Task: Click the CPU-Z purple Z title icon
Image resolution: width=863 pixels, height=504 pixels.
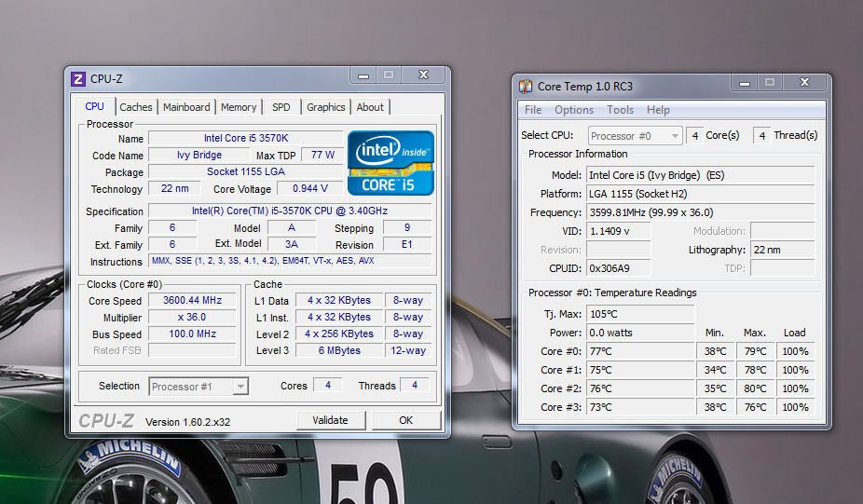Action: 78,79
